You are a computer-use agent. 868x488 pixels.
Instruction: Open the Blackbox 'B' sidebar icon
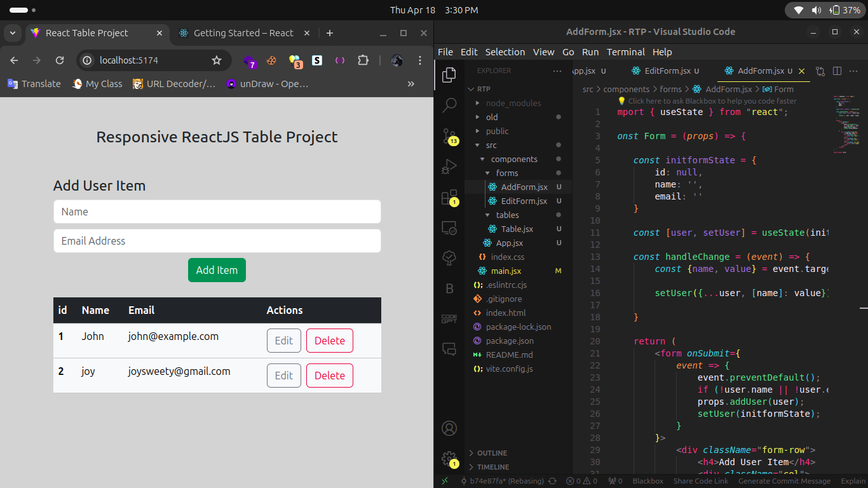click(x=449, y=288)
